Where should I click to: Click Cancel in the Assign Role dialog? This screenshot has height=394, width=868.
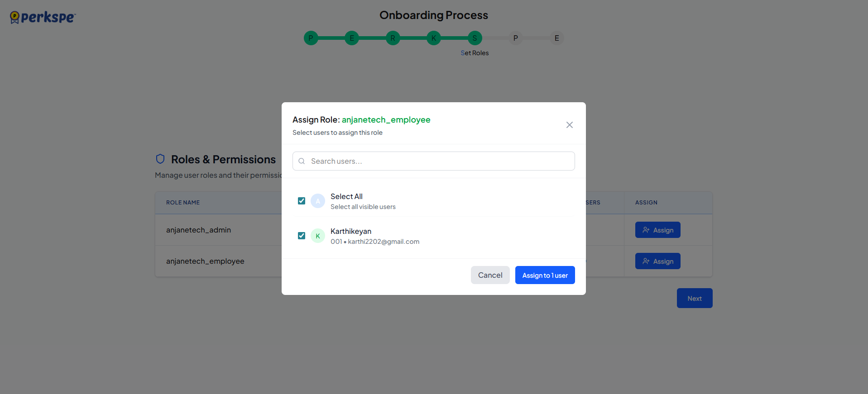(x=490, y=275)
